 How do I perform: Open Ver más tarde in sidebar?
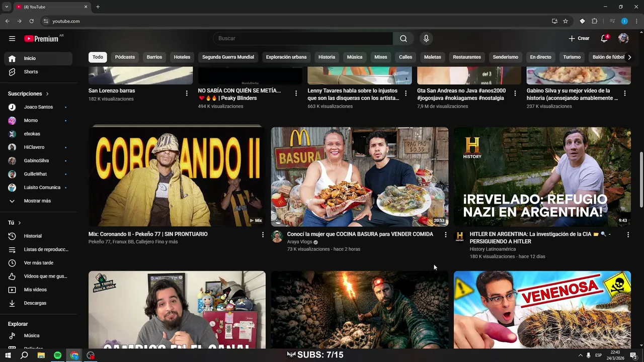click(x=38, y=263)
